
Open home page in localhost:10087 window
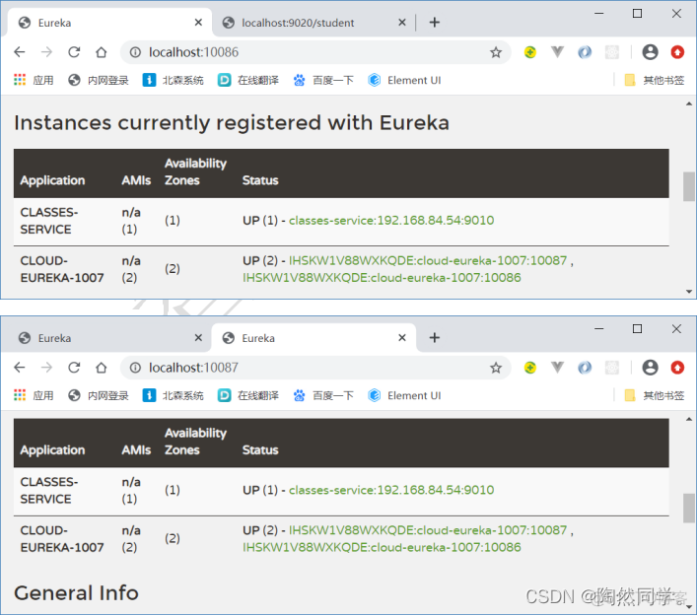(102, 368)
